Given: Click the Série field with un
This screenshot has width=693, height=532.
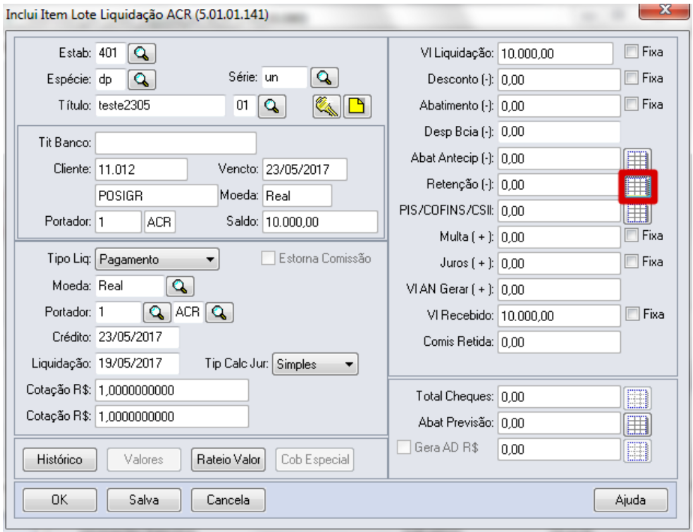Looking at the screenshot, I should click(x=284, y=77).
